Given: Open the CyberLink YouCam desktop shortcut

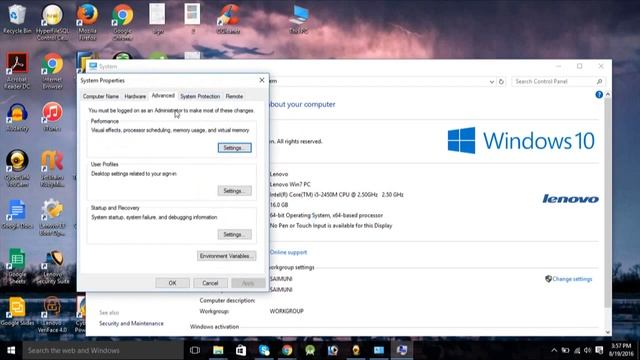Looking at the screenshot, I should [17, 168].
